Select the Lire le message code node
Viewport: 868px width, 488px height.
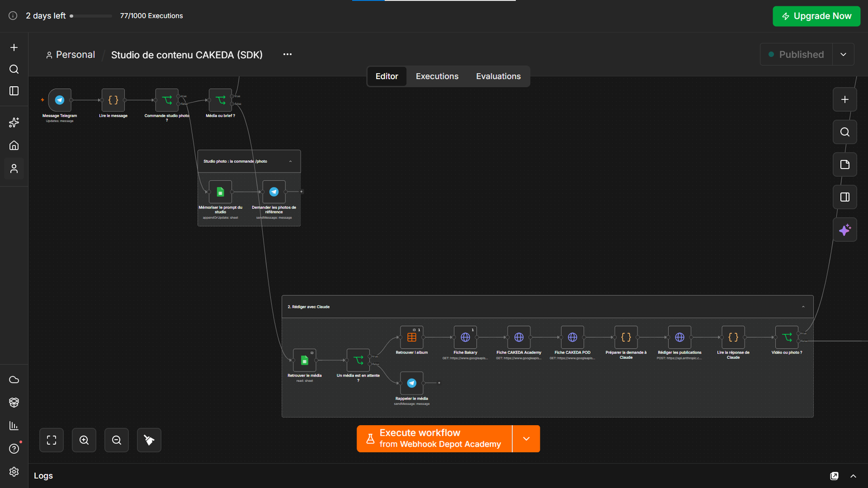point(113,100)
